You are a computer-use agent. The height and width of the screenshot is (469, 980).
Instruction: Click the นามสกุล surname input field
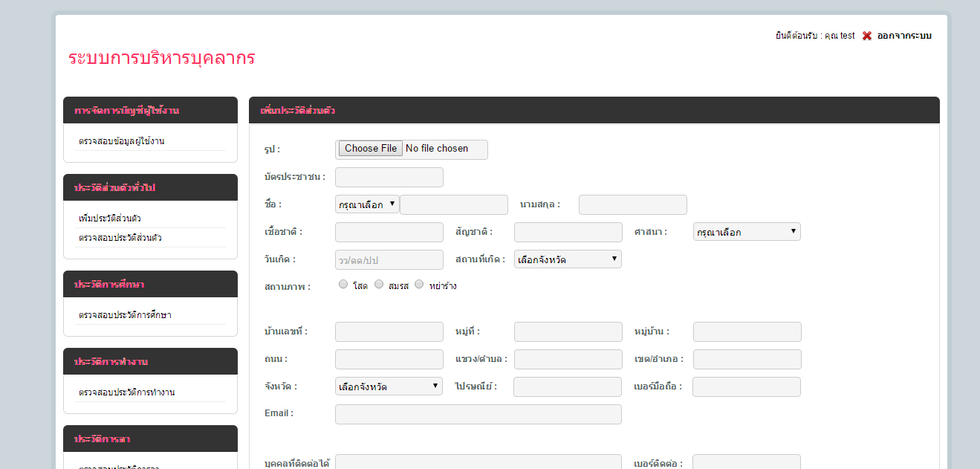point(633,204)
